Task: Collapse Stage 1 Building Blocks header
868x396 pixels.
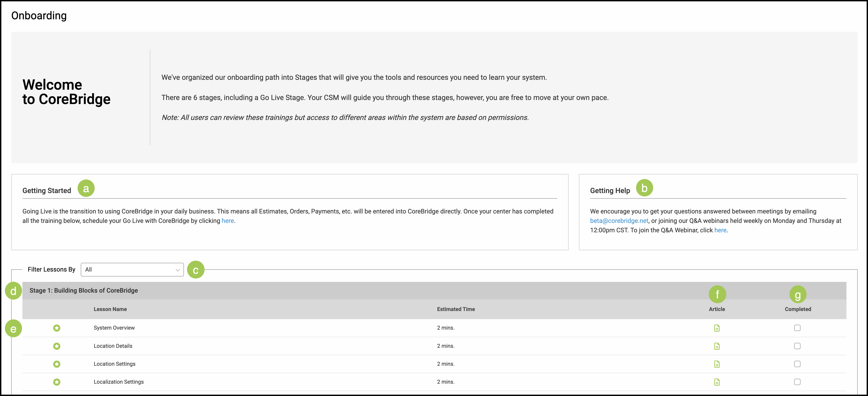Action: (x=84, y=291)
